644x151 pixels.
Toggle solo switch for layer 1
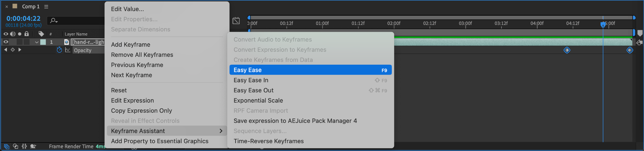tap(19, 42)
